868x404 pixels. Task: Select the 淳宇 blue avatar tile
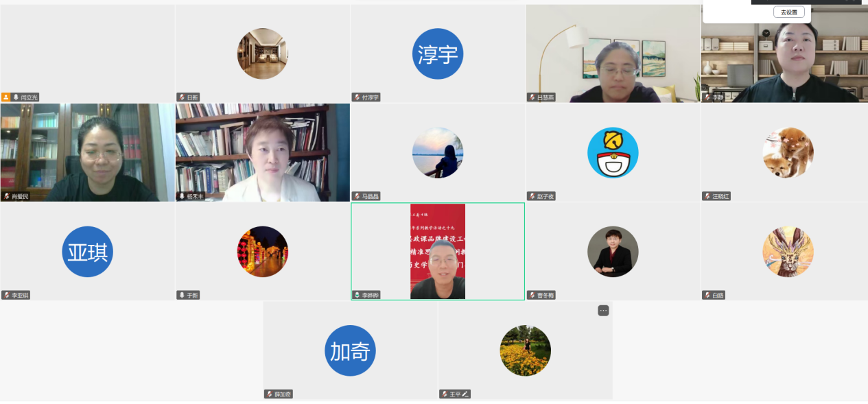click(x=438, y=54)
